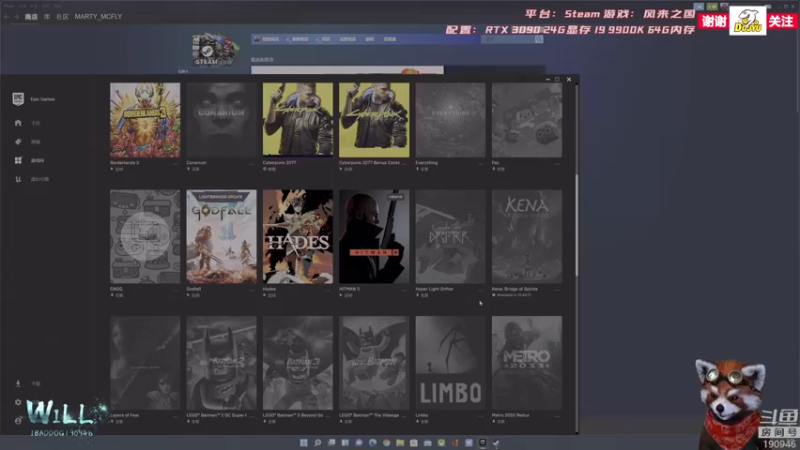Open the three-dot menu for Borderlands 3
This screenshot has width=800, height=450.
(x=175, y=163)
